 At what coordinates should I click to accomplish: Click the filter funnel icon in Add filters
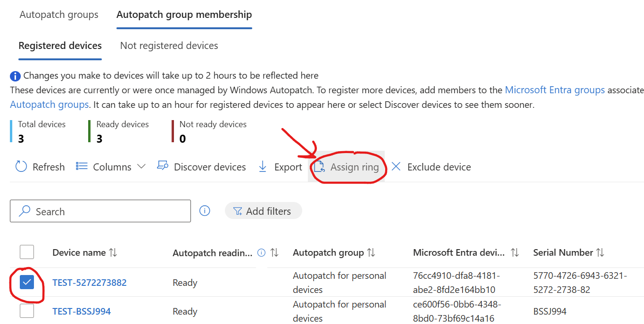point(238,211)
